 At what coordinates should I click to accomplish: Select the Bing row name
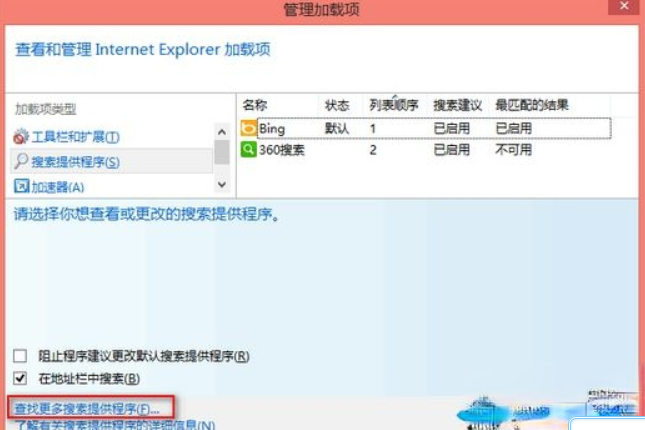272,129
